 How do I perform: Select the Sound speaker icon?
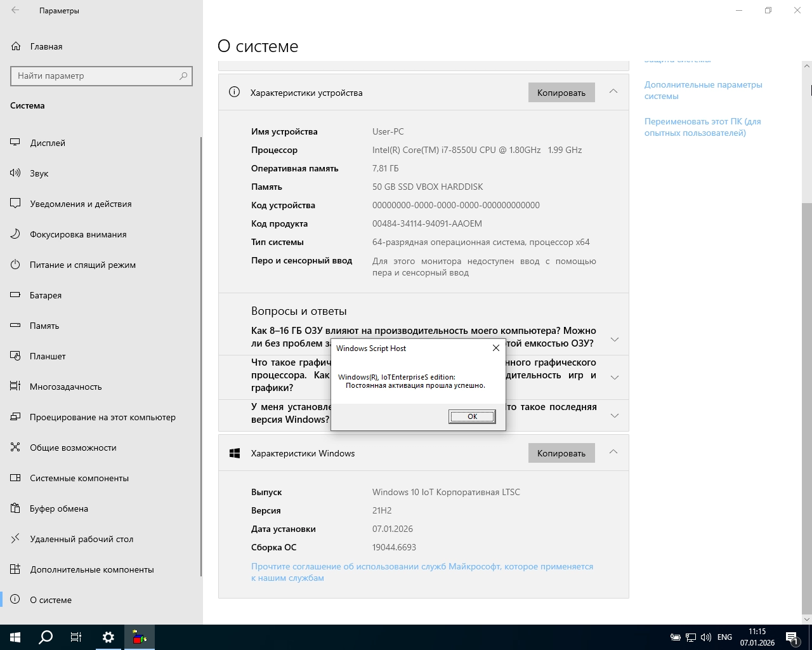pyautogui.click(x=16, y=173)
